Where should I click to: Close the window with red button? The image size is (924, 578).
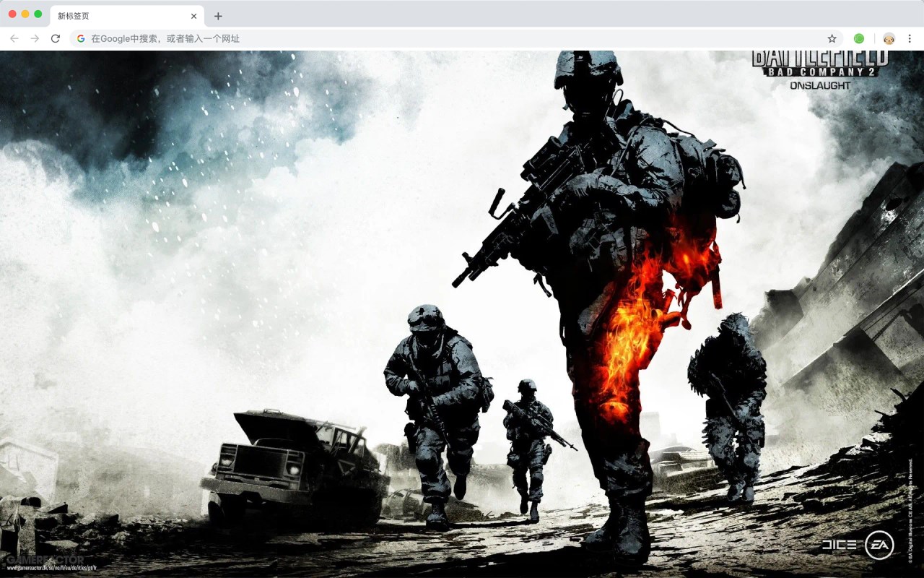coord(13,14)
